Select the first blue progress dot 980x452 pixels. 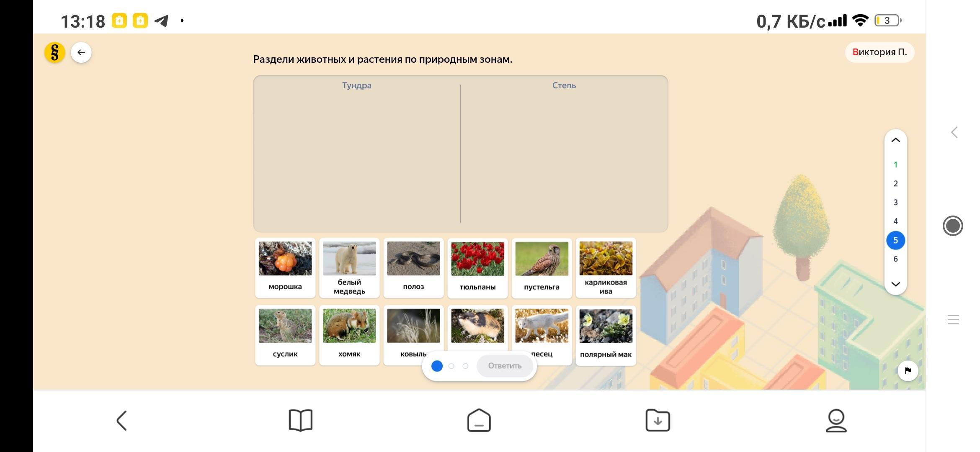pyautogui.click(x=437, y=366)
